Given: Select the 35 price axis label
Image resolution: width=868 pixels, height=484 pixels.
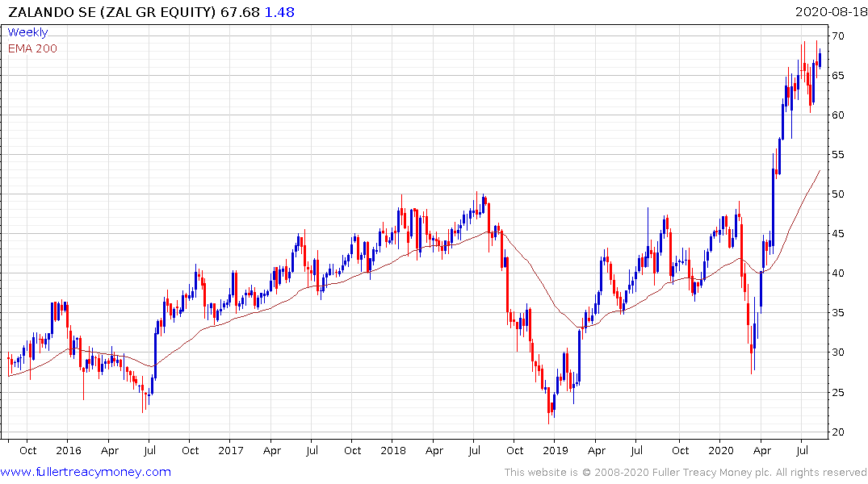Looking at the screenshot, I should [x=837, y=312].
